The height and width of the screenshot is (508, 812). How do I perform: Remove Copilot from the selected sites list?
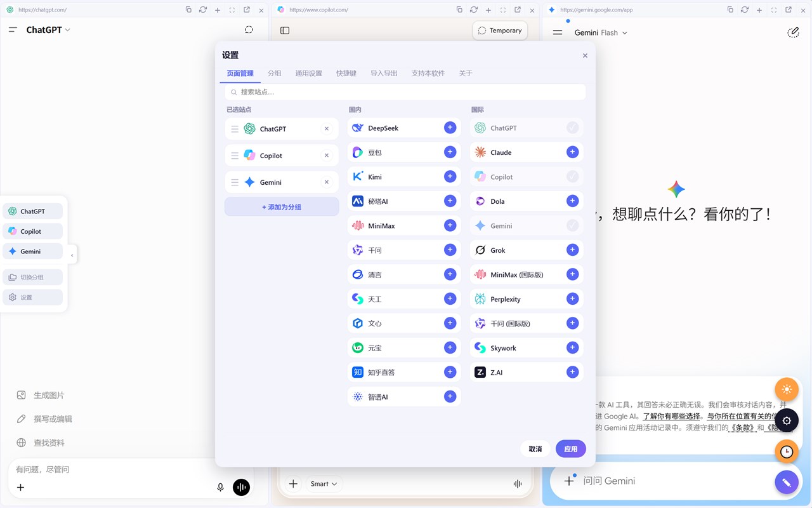point(327,156)
